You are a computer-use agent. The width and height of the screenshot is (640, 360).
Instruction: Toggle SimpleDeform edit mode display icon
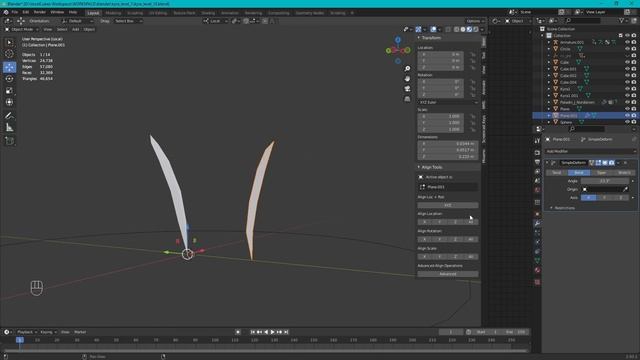pos(598,163)
